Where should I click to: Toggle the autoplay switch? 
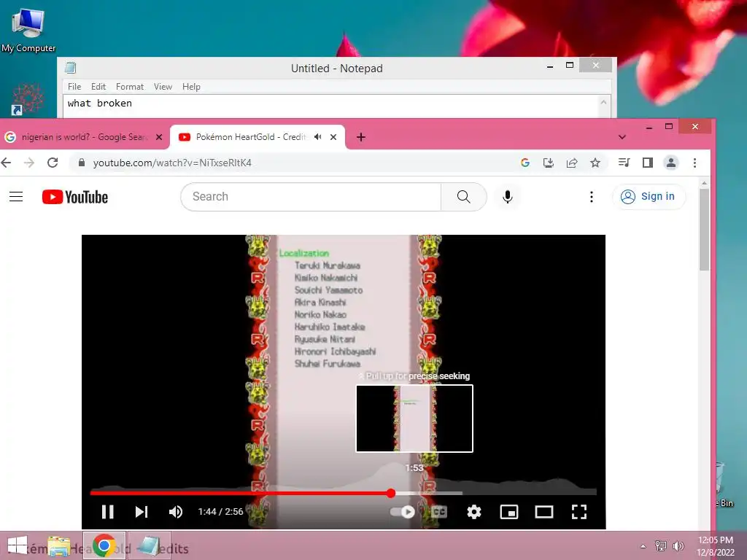click(x=403, y=512)
